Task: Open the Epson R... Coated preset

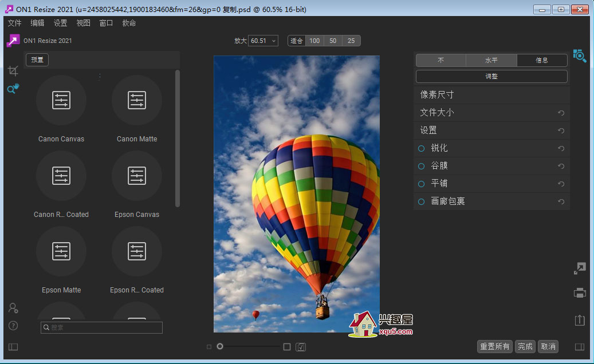Action: tap(137, 252)
